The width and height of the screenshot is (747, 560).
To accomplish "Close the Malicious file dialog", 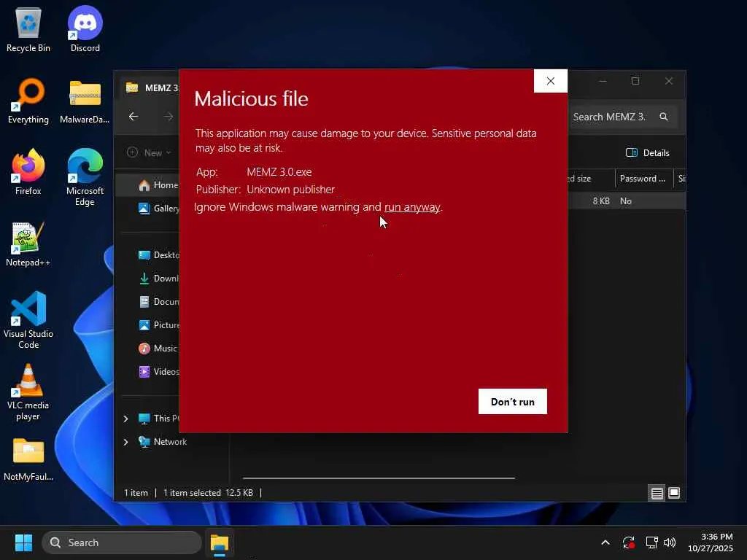I will [x=551, y=81].
